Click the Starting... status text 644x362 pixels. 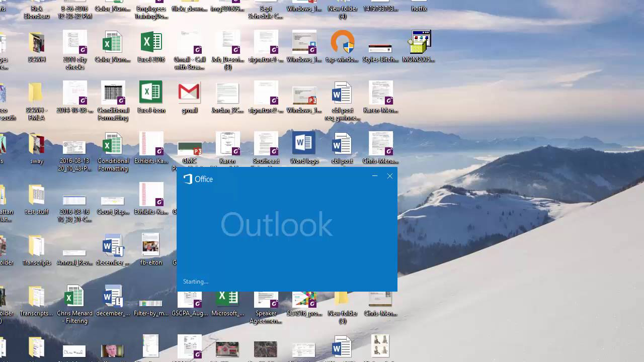coord(196,282)
